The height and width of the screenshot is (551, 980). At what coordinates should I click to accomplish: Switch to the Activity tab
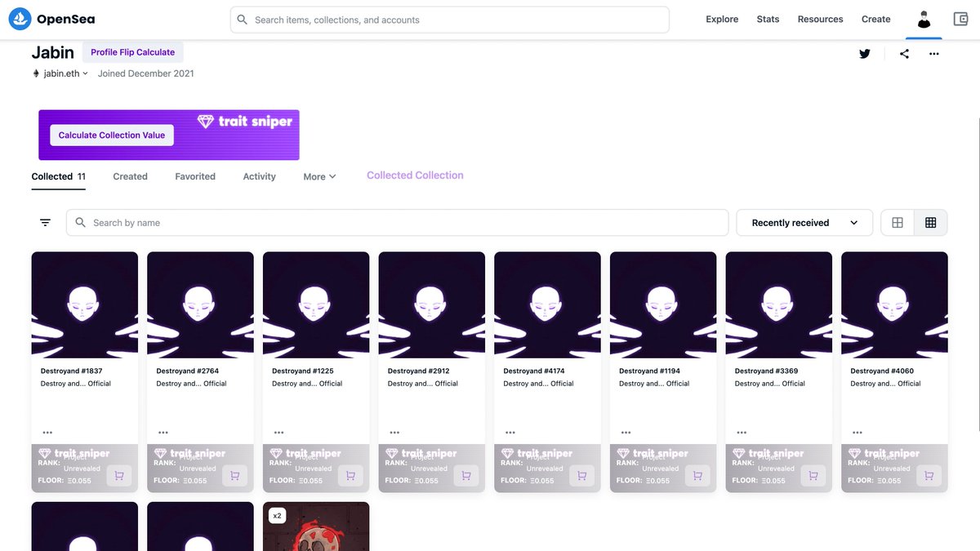tap(260, 176)
